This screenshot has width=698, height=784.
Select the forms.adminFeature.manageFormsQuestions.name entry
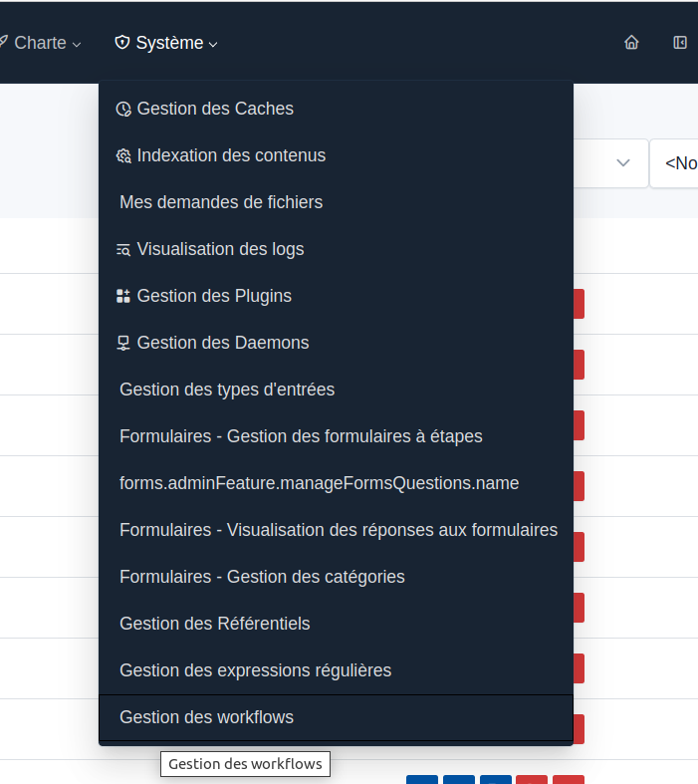click(319, 483)
